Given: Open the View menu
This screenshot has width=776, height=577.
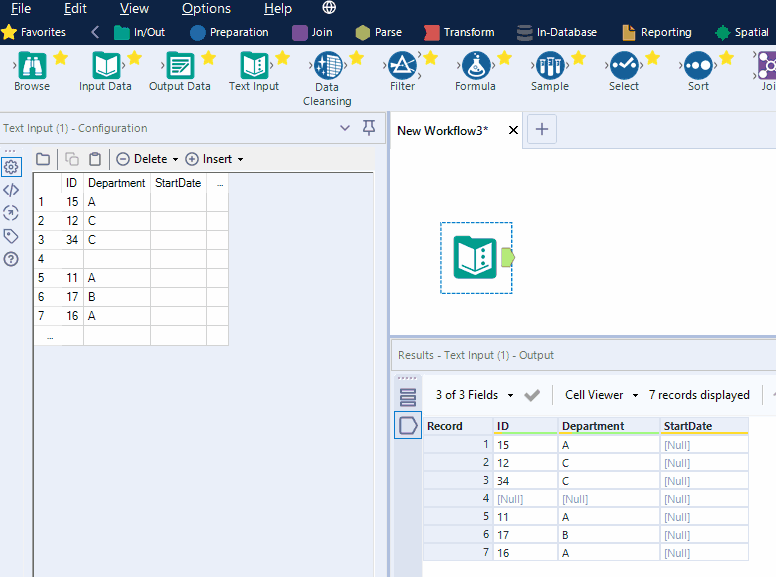Looking at the screenshot, I should (134, 8).
